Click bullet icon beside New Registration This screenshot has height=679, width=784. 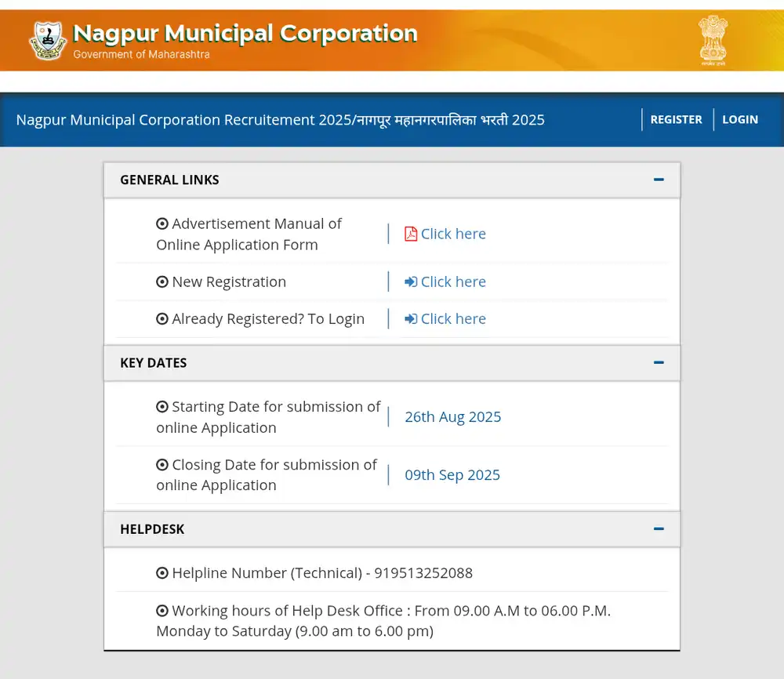(x=162, y=281)
